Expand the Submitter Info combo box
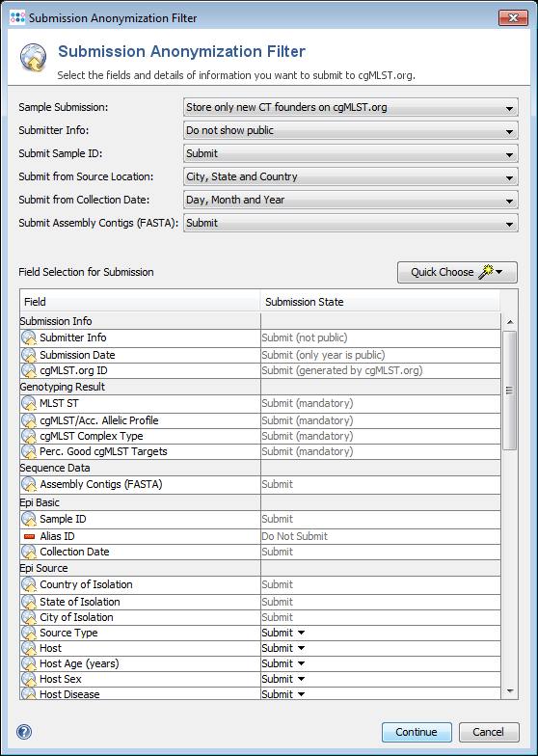This screenshot has width=538, height=756. 351,130
